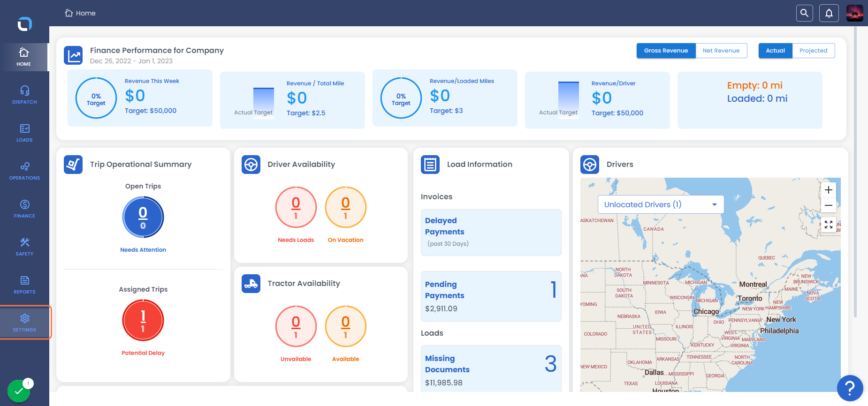Go to Home in the sidebar
The height and width of the screenshot is (406, 868).
[24, 57]
